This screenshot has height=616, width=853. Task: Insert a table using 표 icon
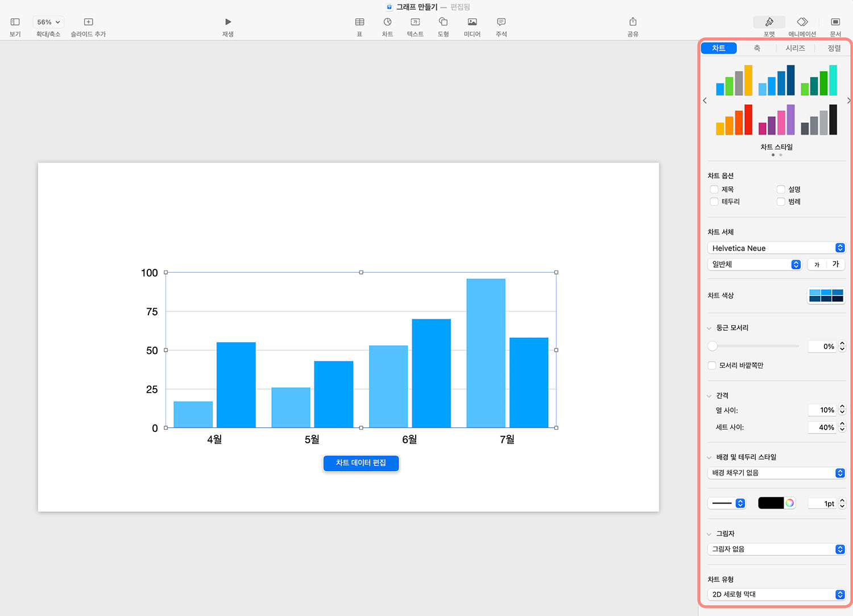(x=359, y=22)
